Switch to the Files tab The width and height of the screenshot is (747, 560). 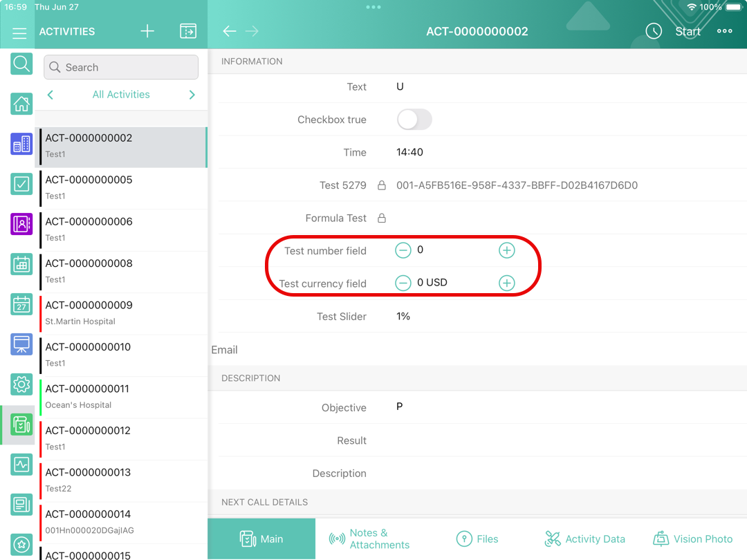pyautogui.click(x=477, y=539)
